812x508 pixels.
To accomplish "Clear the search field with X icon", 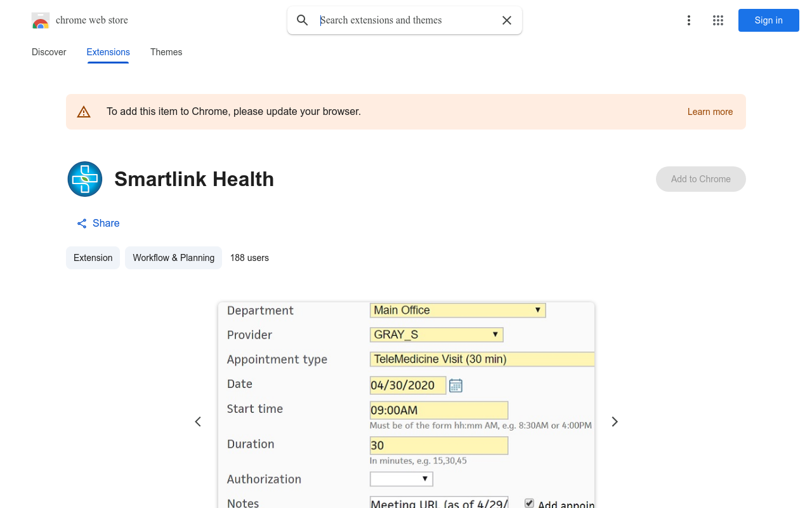I will coord(507,20).
